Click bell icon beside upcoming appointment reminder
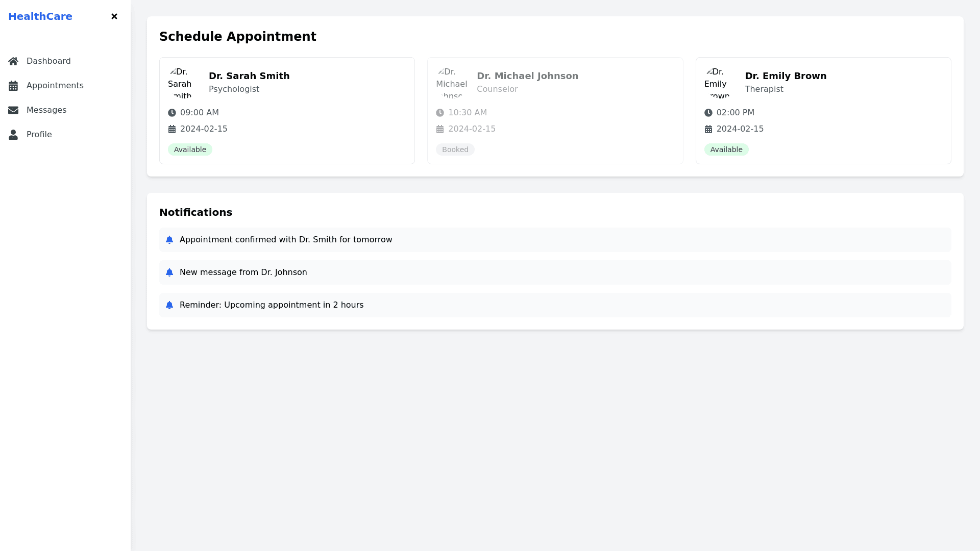Screen dimensions: 980x551 pos(169,305)
